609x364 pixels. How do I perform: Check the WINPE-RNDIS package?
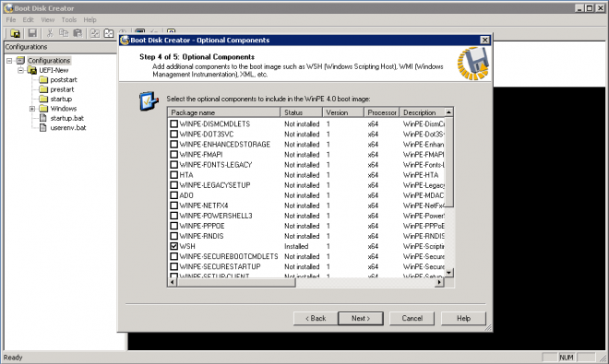174,236
